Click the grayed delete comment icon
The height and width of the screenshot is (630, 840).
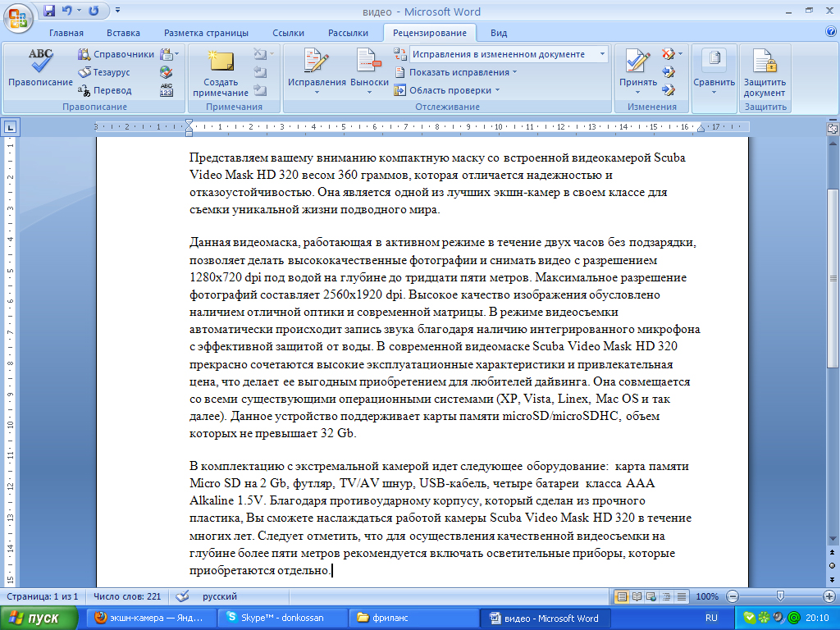click(260, 53)
